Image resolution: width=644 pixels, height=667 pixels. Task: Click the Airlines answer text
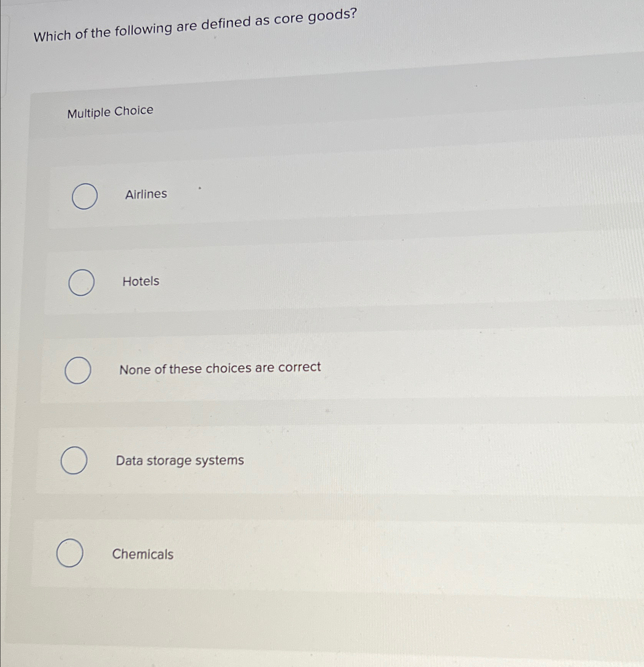pos(146,195)
